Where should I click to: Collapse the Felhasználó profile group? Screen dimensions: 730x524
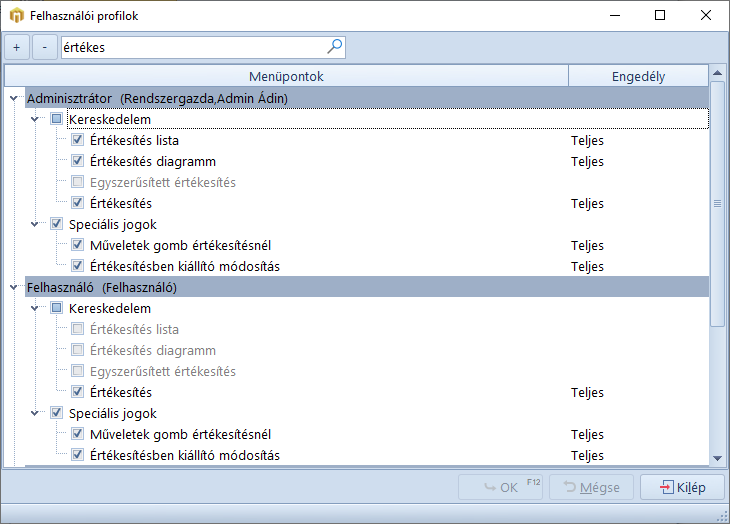13,288
